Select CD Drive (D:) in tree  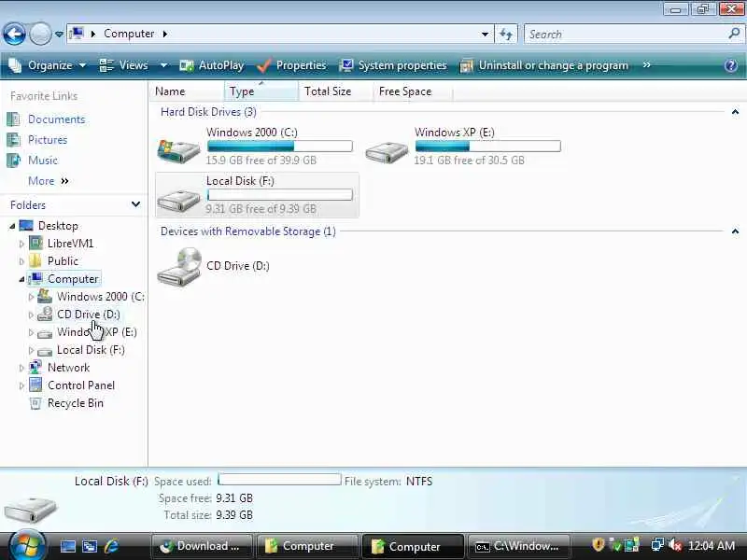pos(88,315)
